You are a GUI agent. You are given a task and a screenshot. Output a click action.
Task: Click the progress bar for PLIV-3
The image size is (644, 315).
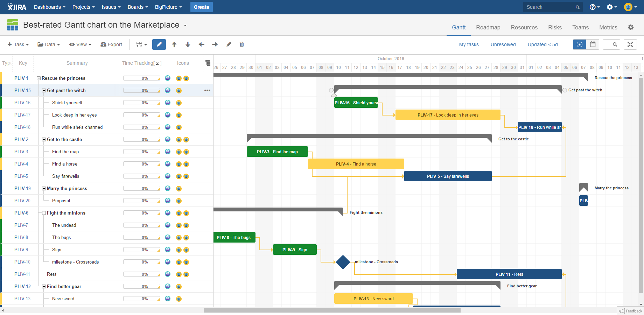(x=142, y=152)
